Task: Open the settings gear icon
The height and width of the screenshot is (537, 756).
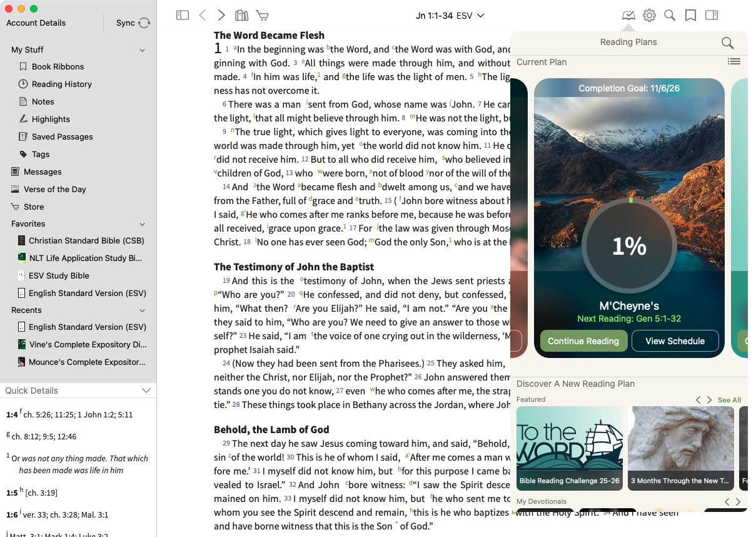Action: [x=649, y=16]
